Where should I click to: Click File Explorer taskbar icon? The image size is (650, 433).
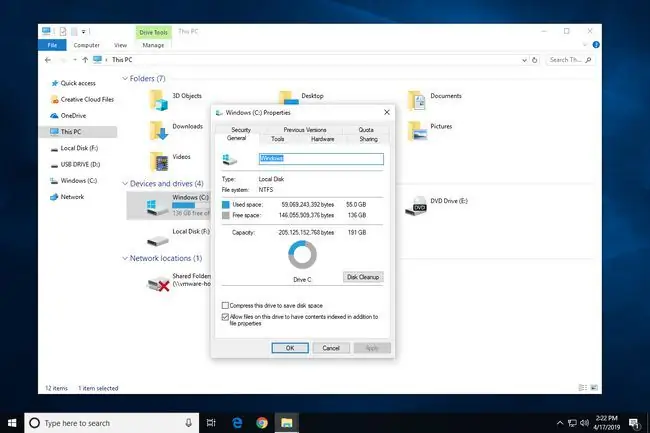(x=286, y=423)
